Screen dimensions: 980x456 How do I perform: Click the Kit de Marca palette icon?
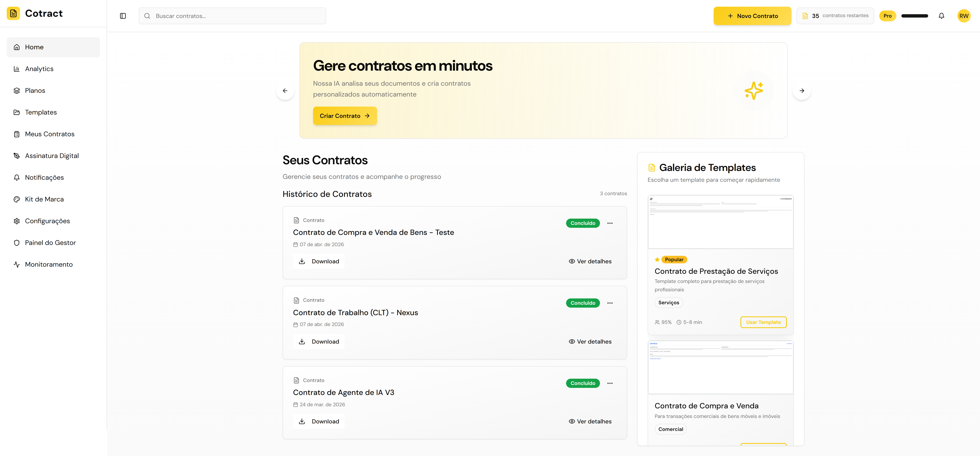click(17, 199)
